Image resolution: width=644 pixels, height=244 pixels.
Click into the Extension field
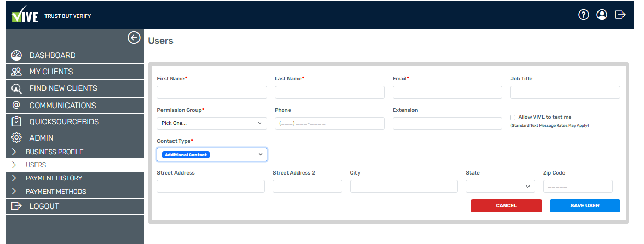(x=447, y=123)
